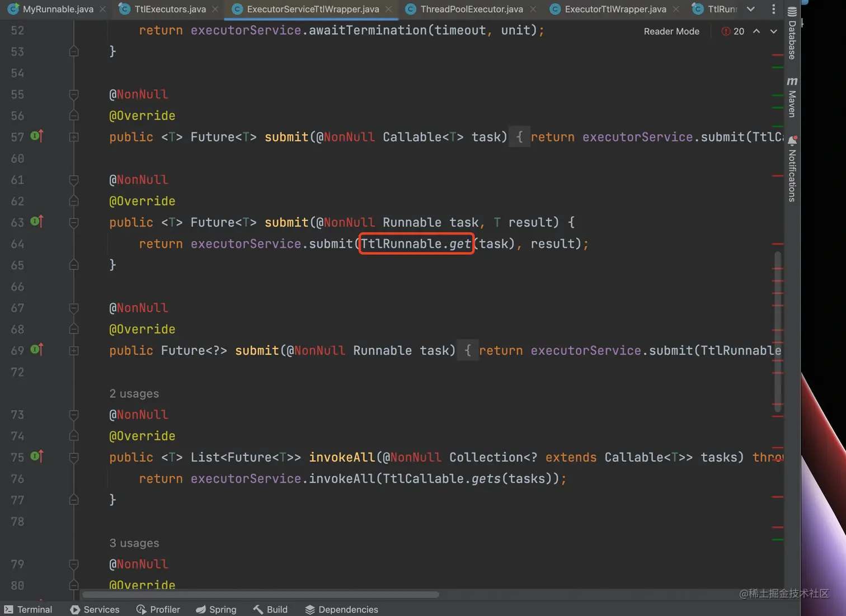Screen dimensions: 846x616
Task: Click the fold end marker on line 53
Action: click(x=74, y=51)
